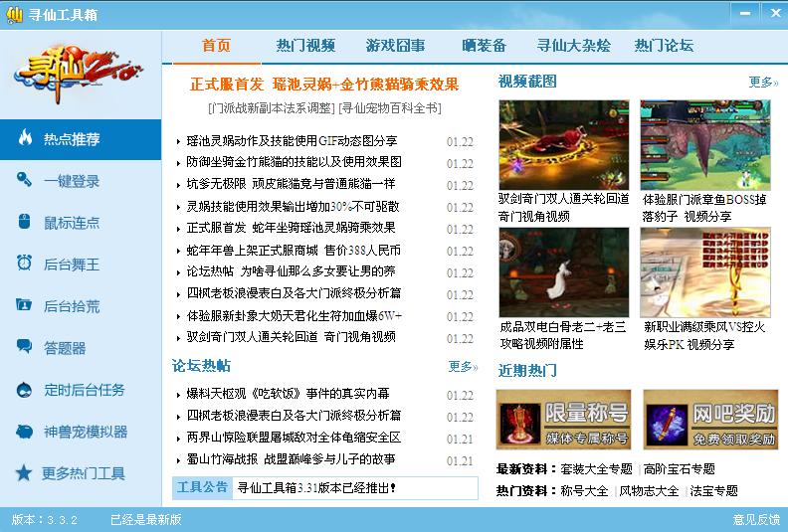Switch to the 首页 tab
Image resolution: width=788 pixels, height=532 pixels.
216,46
